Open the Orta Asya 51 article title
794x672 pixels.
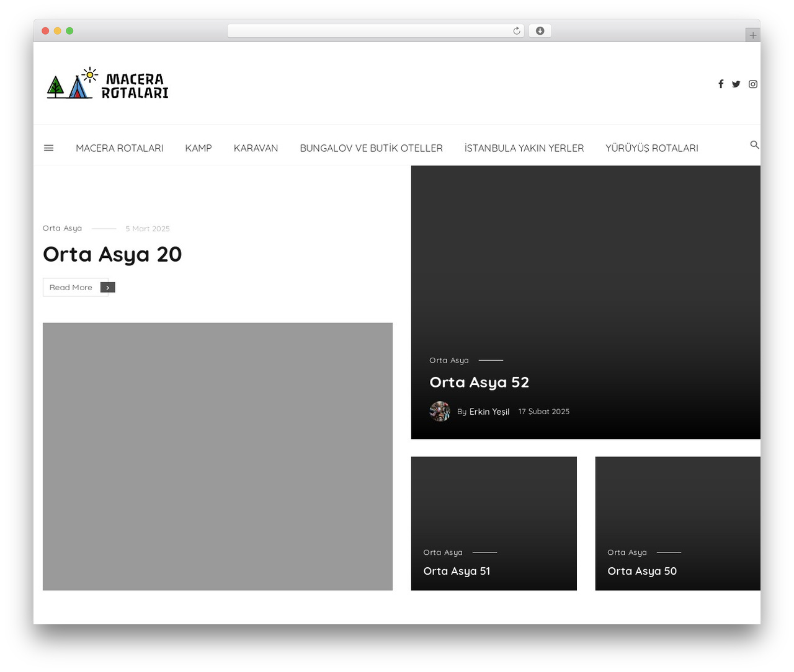click(x=457, y=572)
